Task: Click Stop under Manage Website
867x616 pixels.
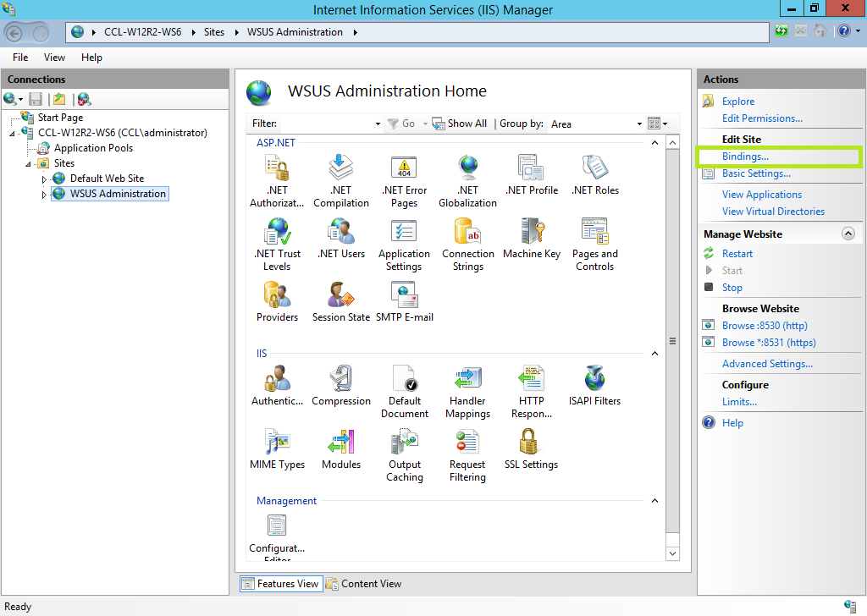Action: [x=732, y=288]
